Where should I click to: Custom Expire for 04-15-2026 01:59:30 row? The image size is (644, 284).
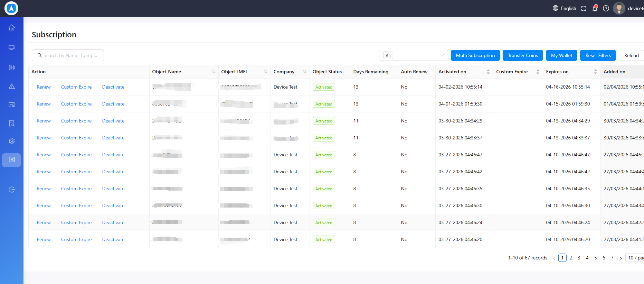[76, 104]
